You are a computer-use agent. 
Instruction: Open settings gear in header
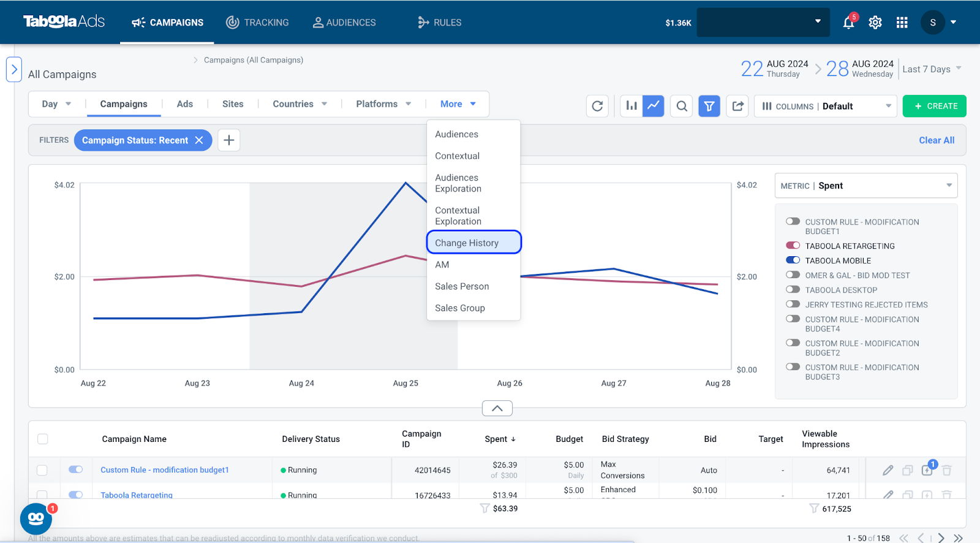tap(875, 23)
